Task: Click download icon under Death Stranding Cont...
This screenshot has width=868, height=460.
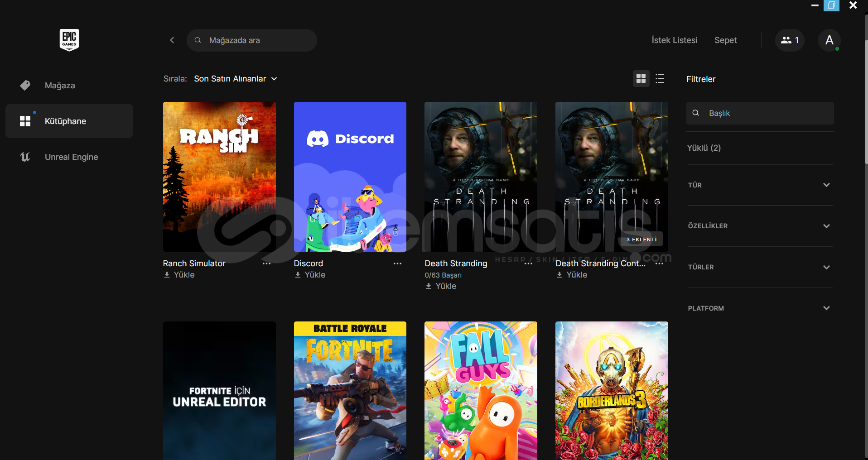Action: pos(559,275)
